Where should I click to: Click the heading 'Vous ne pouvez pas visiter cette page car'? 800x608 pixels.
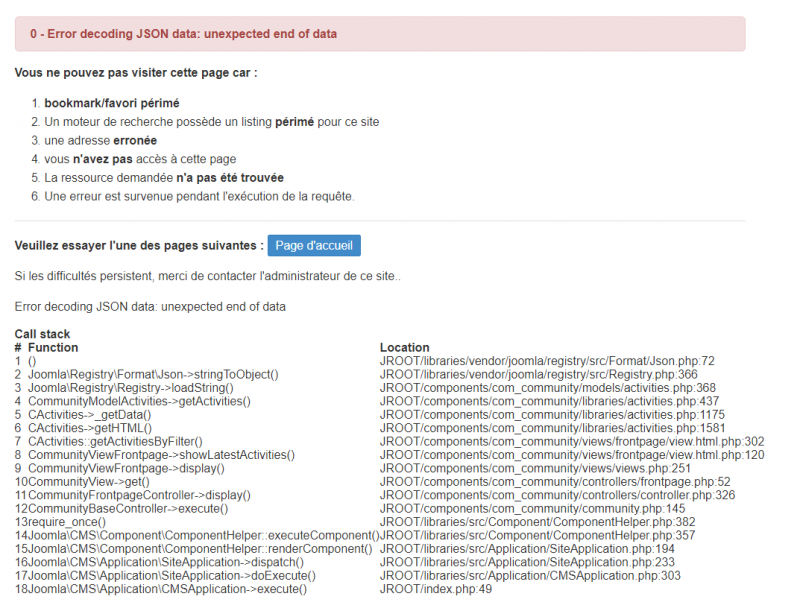(136, 73)
